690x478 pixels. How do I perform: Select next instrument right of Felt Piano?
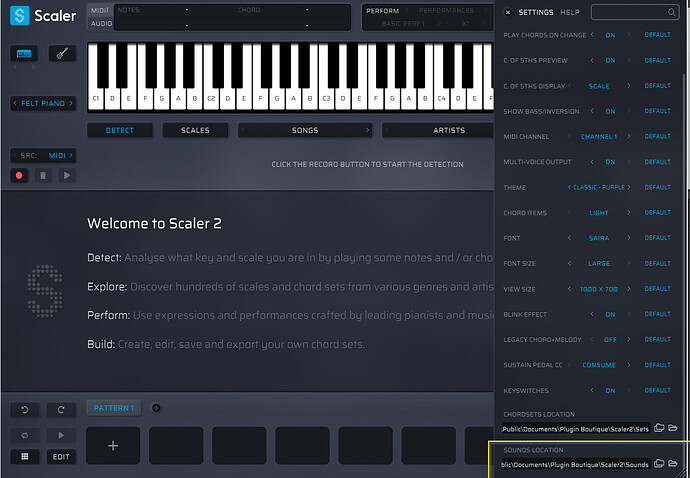coord(70,103)
